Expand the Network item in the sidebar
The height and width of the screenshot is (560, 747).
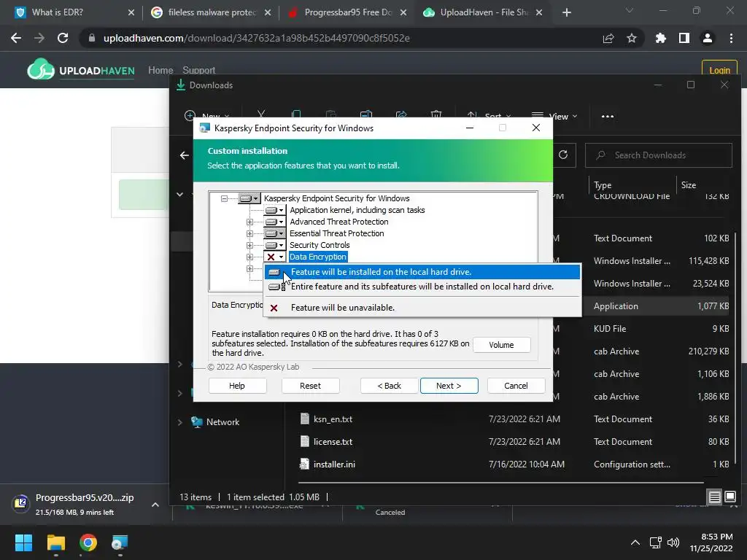(x=179, y=422)
